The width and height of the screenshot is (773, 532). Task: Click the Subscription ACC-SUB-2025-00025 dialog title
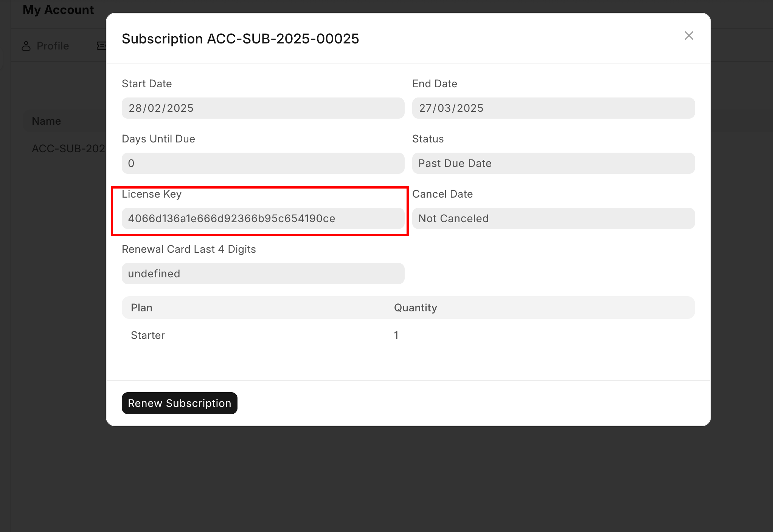(x=240, y=39)
